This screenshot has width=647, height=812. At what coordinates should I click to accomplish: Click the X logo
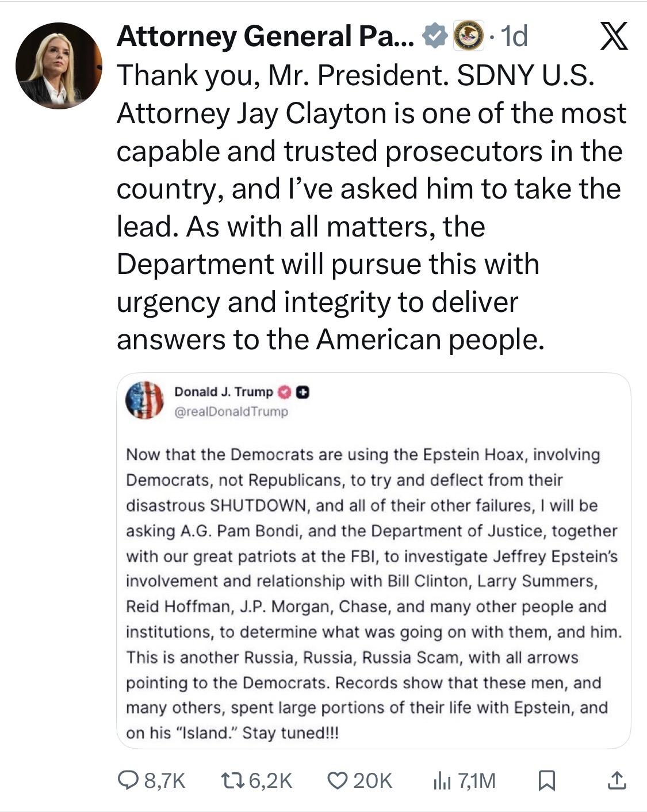(614, 38)
